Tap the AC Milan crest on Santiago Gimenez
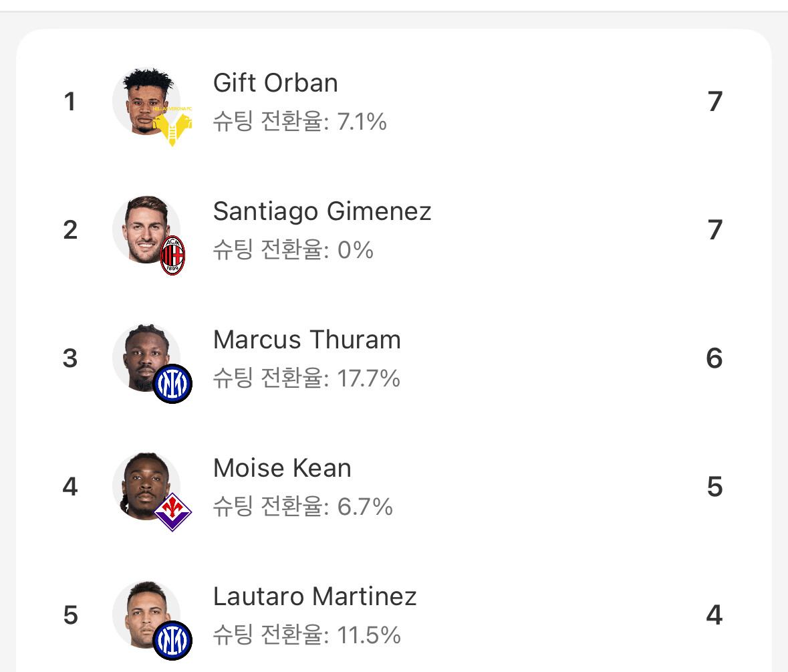Screen dimensions: 788x672 click(x=173, y=255)
